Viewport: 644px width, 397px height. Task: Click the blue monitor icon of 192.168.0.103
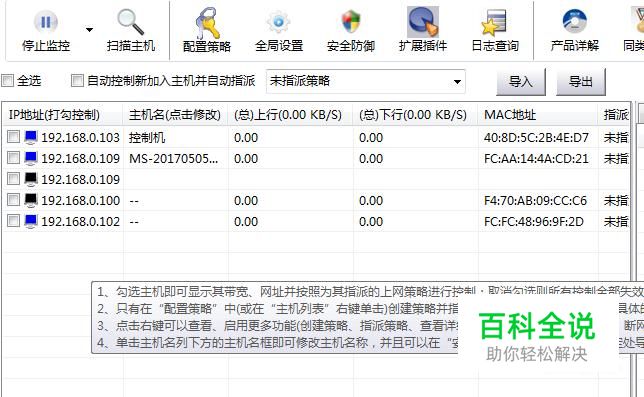point(31,137)
